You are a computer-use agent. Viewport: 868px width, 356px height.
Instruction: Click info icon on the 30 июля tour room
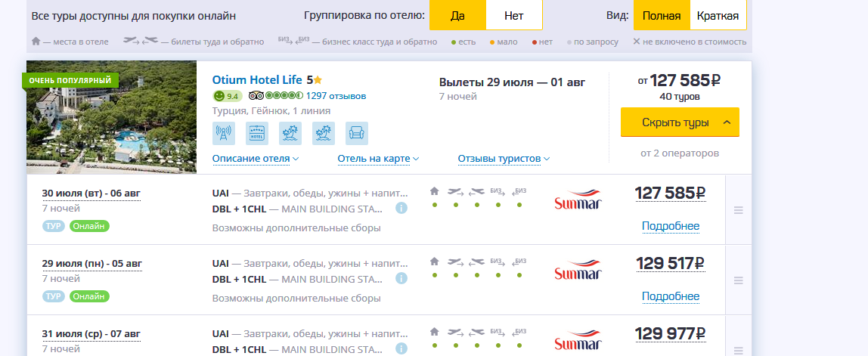coord(401,208)
